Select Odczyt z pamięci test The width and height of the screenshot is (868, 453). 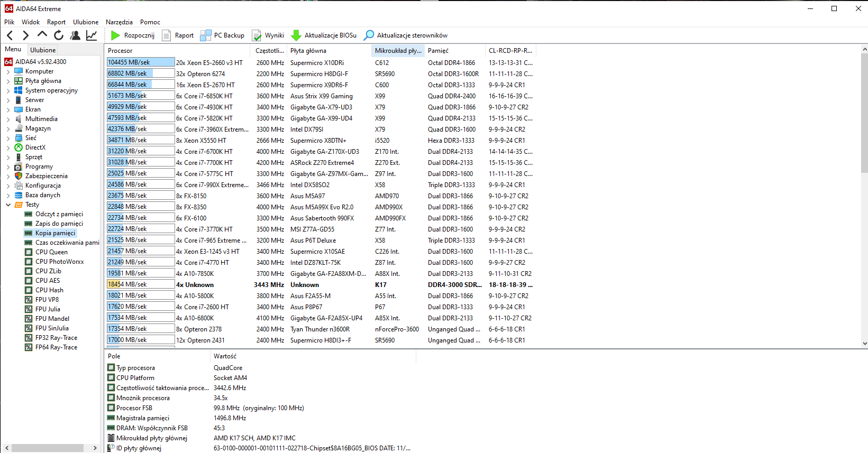pos(59,214)
